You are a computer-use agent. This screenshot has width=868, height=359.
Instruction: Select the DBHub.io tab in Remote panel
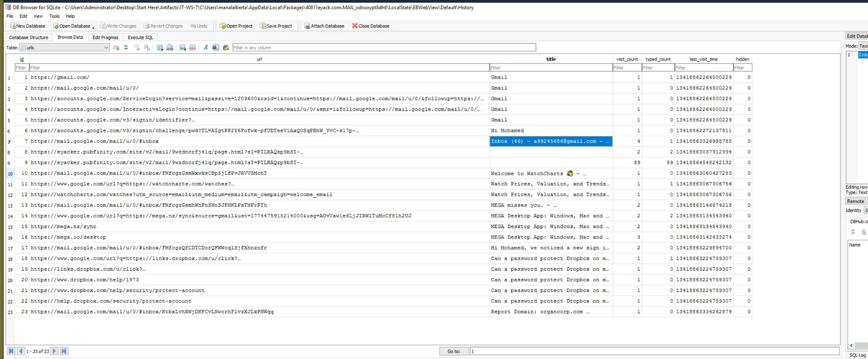pyautogui.click(x=859, y=221)
